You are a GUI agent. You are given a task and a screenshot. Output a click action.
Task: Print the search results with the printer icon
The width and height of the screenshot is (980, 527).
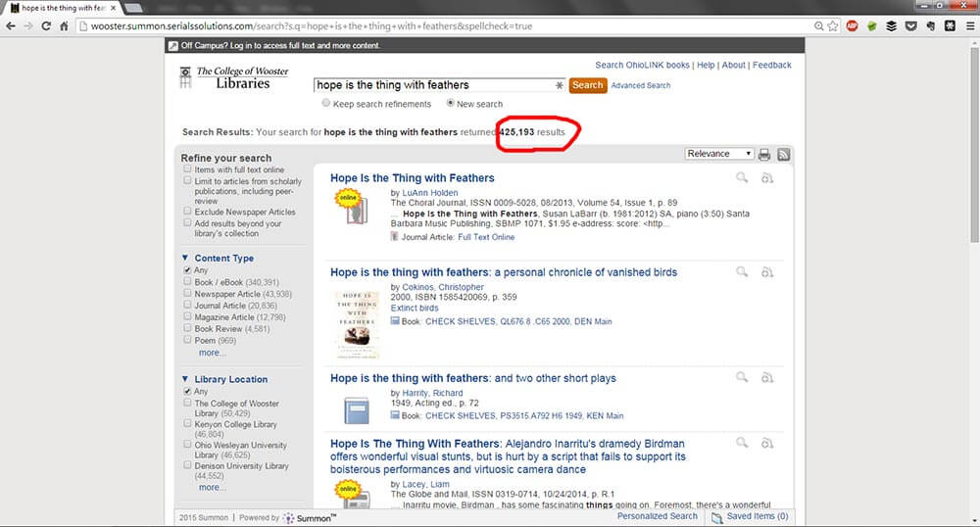[764, 154]
